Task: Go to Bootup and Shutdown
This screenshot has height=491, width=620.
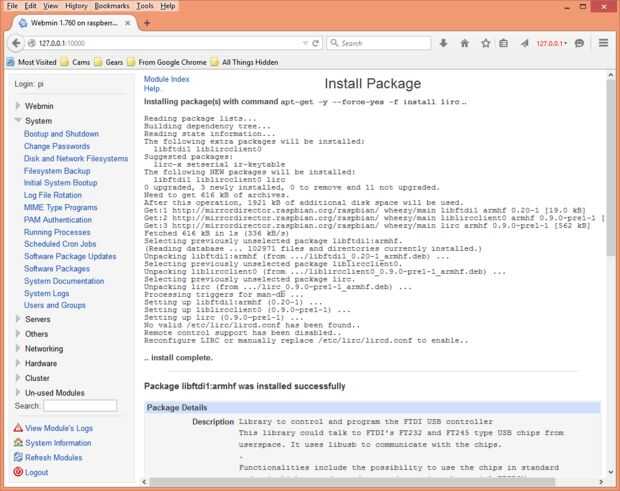Action: tap(61, 134)
